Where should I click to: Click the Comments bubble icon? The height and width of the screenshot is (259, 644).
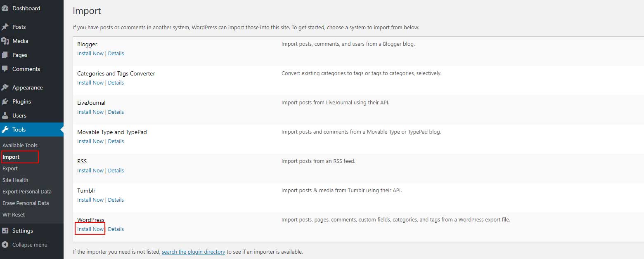pyautogui.click(x=5, y=69)
